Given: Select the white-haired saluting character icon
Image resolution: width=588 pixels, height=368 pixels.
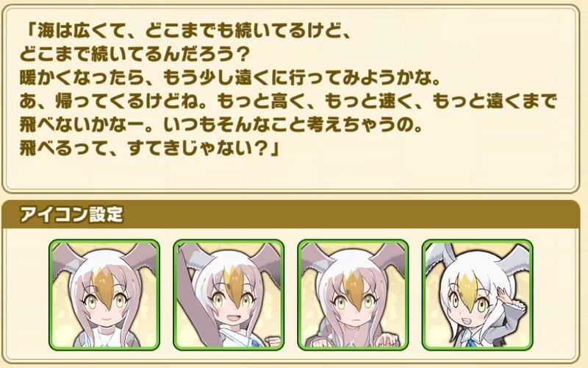Looking at the screenshot, I should click(477, 295).
